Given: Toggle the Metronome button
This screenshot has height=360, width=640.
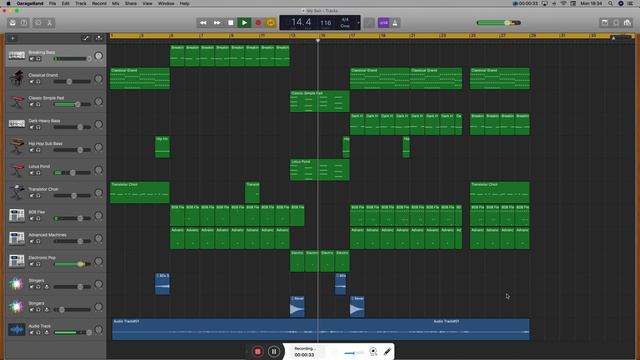Looking at the screenshot, I should click(x=395, y=23).
